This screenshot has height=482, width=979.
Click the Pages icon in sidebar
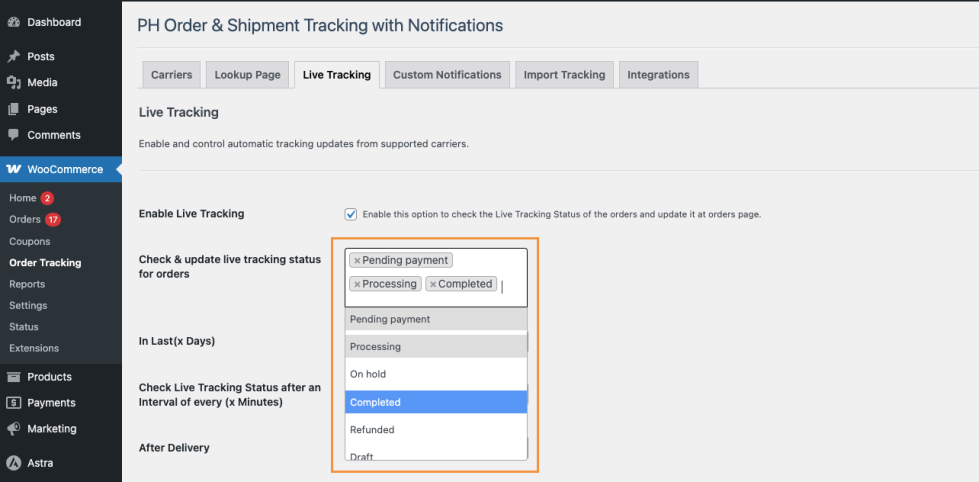[x=14, y=109]
